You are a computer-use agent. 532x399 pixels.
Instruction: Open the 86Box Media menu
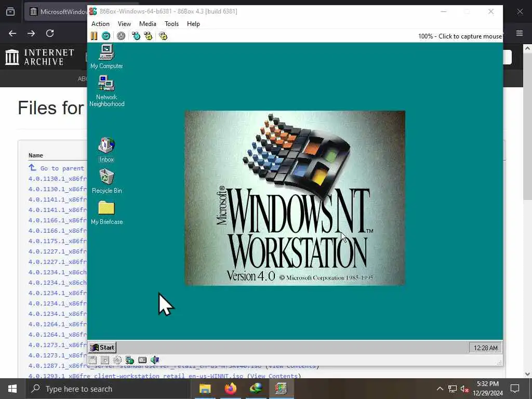[148, 24]
